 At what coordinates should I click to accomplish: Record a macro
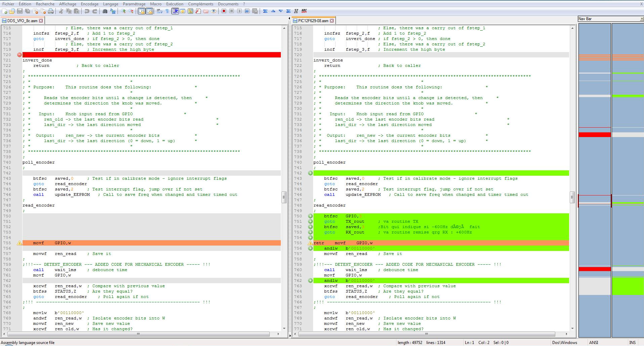[224, 11]
